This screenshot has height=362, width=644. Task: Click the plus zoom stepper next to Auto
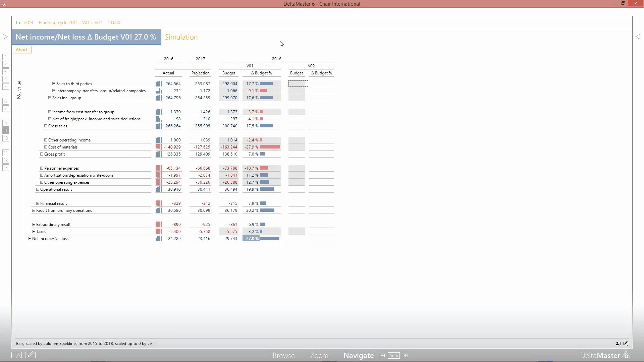tap(405, 356)
